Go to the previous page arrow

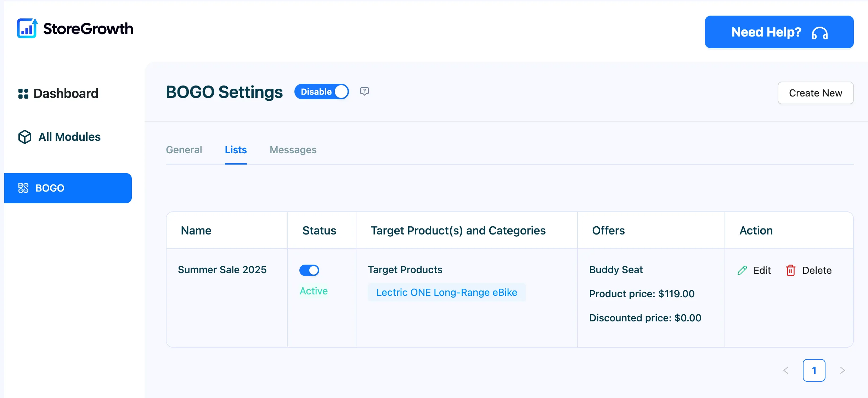tap(786, 370)
